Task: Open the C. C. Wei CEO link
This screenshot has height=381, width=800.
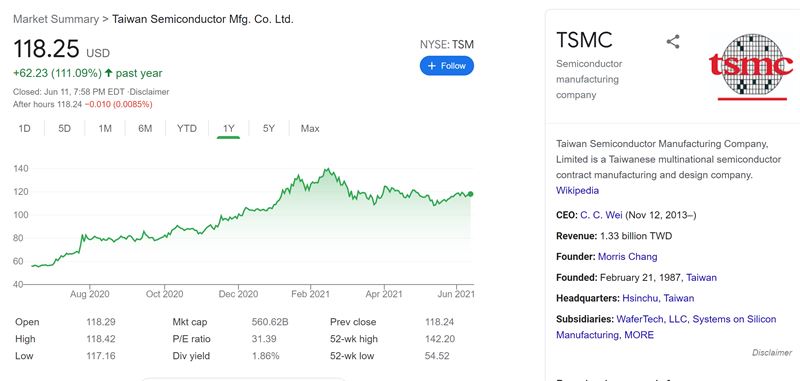Action: coord(602,215)
